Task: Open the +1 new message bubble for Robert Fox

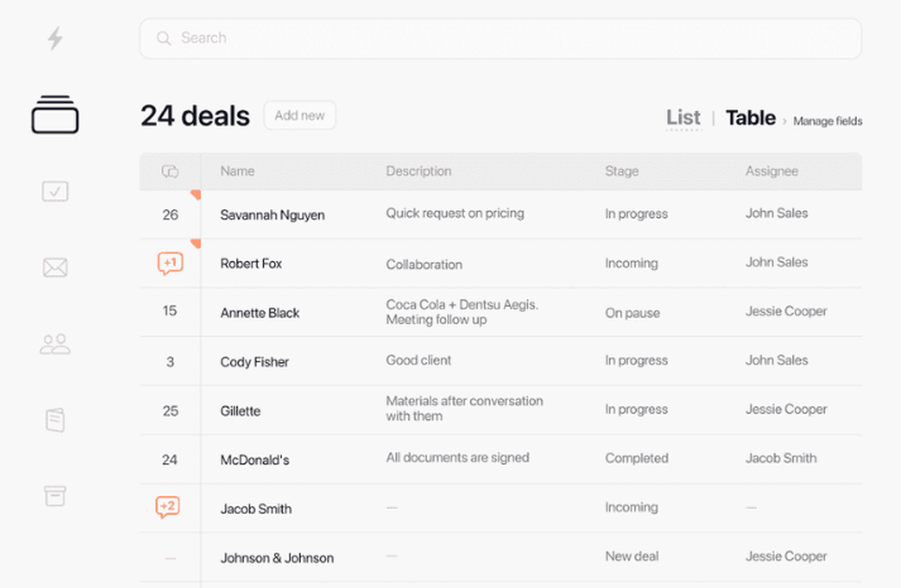Action: [170, 263]
